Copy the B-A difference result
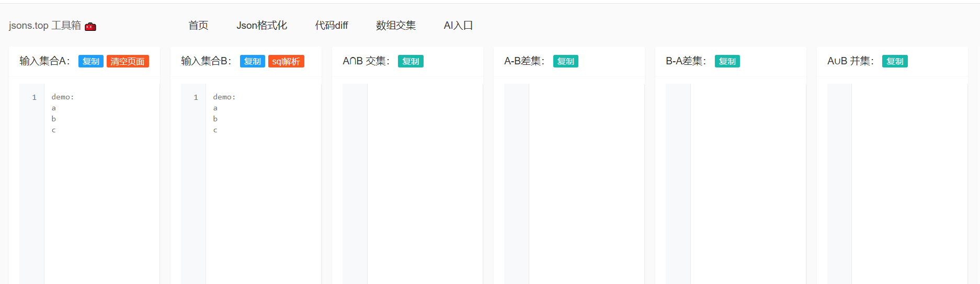Image resolution: width=980 pixels, height=284 pixels. click(x=727, y=61)
